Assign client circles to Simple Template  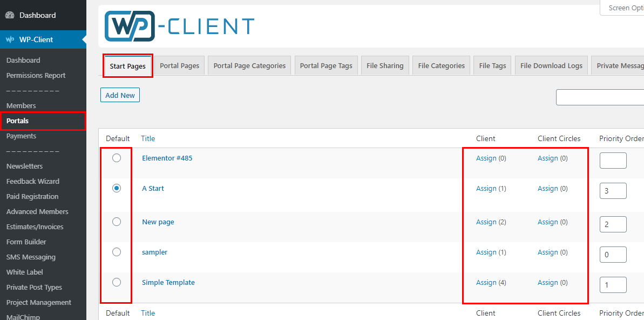pos(548,283)
